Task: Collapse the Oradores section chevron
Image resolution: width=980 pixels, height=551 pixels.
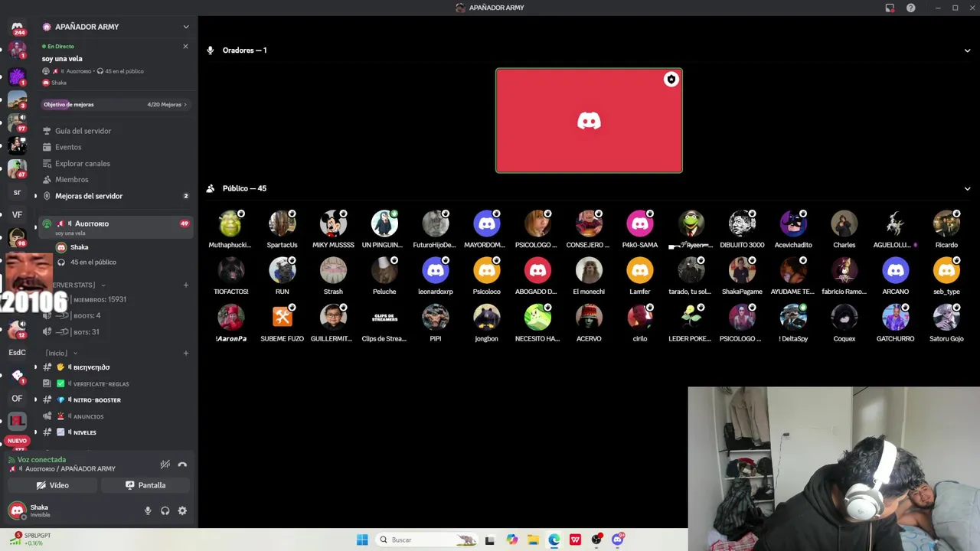Action: click(x=967, y=51)
